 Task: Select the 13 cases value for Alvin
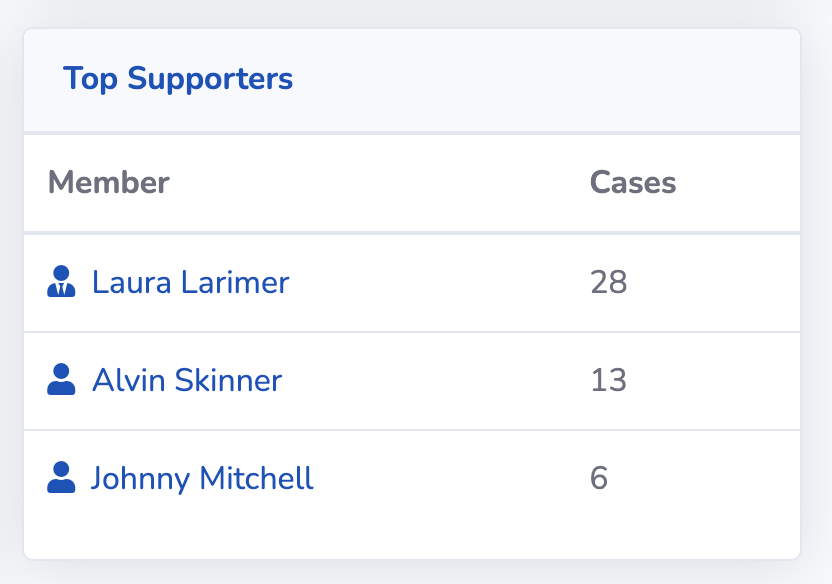click(x=609, y=380)
